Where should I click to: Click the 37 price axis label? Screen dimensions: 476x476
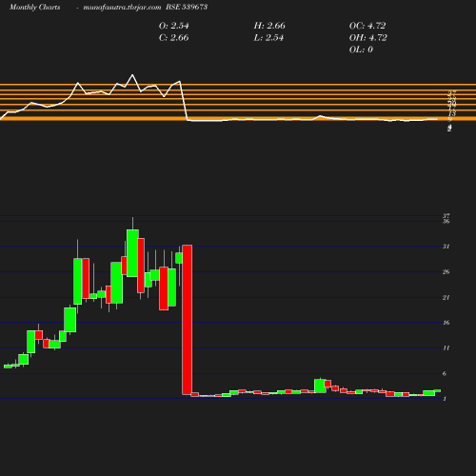(446, 216)
